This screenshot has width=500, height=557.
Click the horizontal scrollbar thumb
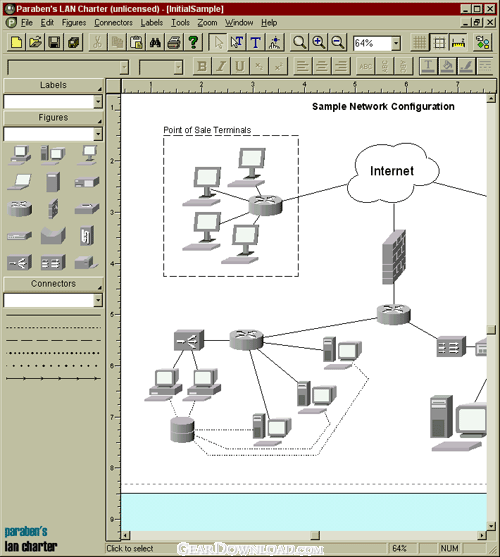point(315,535)
